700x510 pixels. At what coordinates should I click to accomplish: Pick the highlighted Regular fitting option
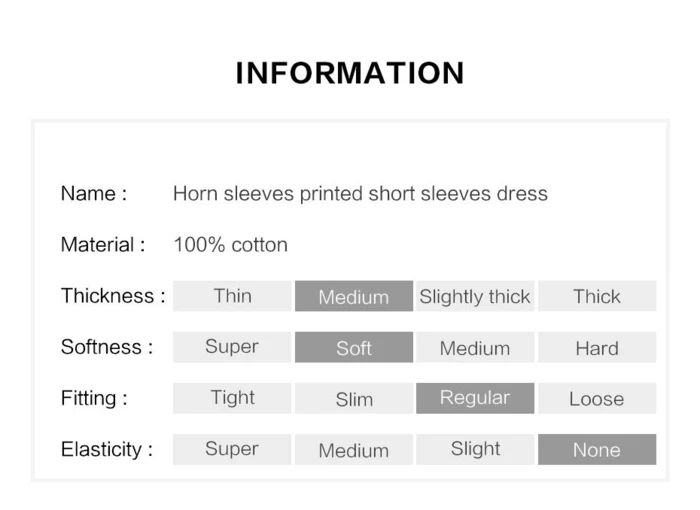click(475, 398)
